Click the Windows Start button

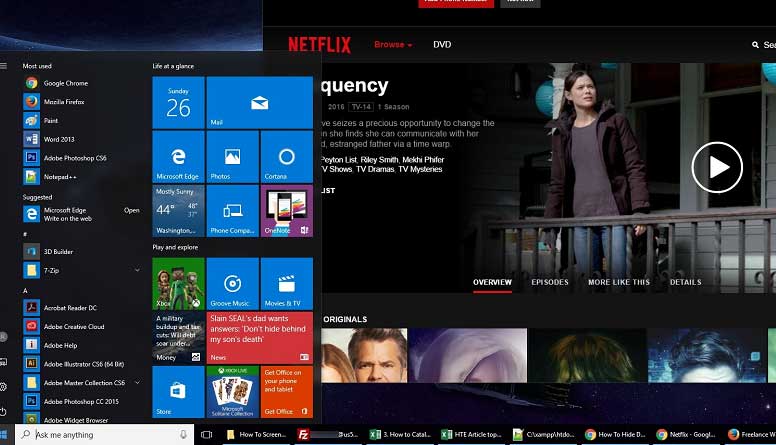[4, 435]
